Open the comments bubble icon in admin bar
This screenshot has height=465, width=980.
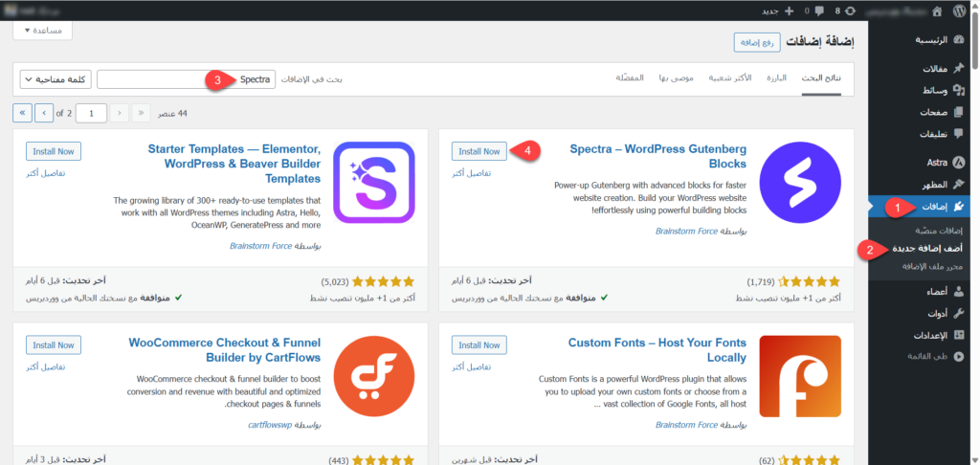(819, 11)
